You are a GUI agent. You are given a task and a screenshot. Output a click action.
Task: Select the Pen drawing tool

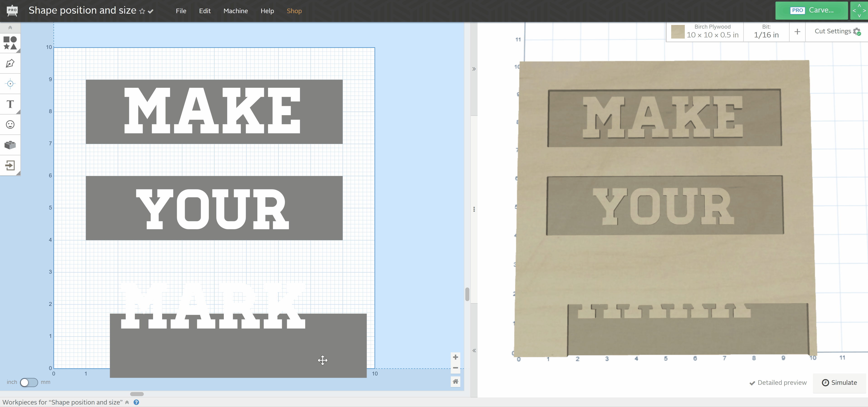[10, 63]
